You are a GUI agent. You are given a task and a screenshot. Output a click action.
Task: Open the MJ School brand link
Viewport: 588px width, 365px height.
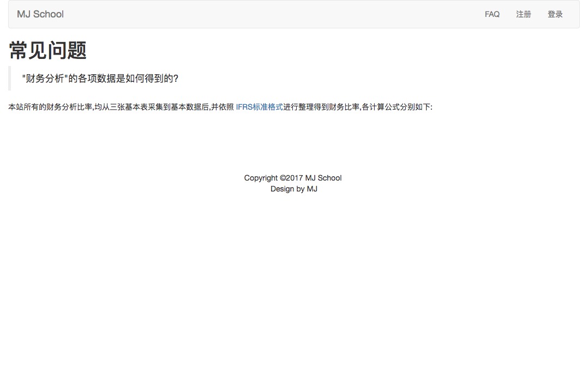(x=40, y=14)
